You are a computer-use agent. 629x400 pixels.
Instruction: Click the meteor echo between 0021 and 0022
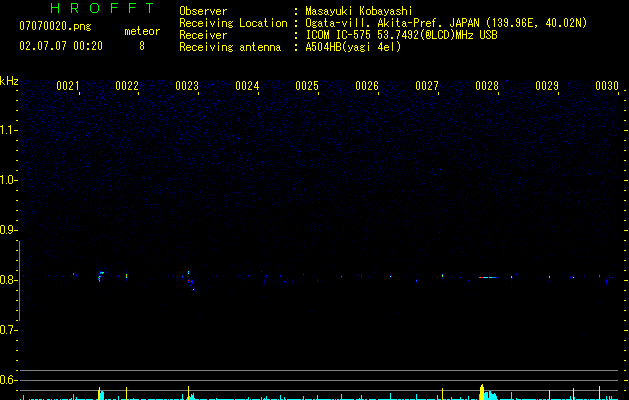101,276
